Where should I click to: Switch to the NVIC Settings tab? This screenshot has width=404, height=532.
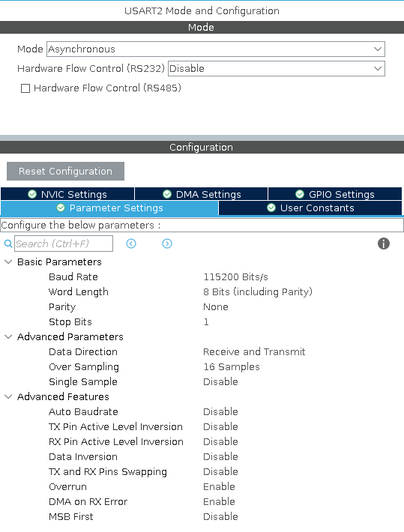click(67, 194)
